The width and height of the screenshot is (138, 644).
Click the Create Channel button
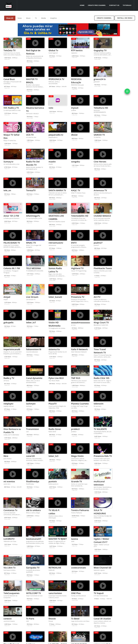coord(104,18)
